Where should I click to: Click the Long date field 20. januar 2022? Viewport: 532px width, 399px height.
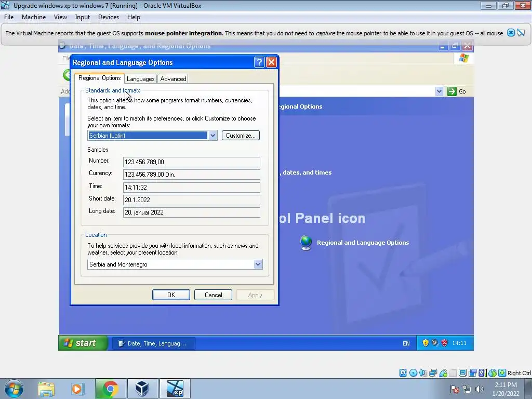click(x=191, y=212)
